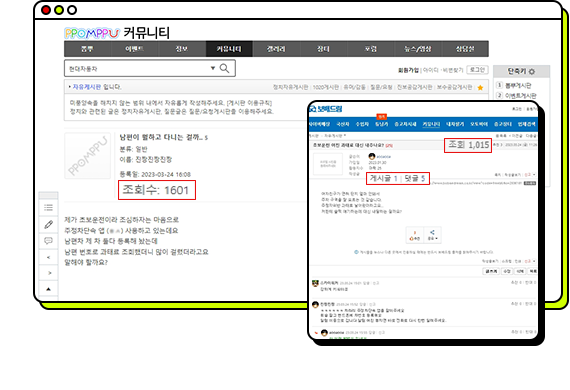This screenshot has width=570, height=390.
Task: Select the 커뮤니티 menu tab on Ppomppu
Action: [229, 49]
